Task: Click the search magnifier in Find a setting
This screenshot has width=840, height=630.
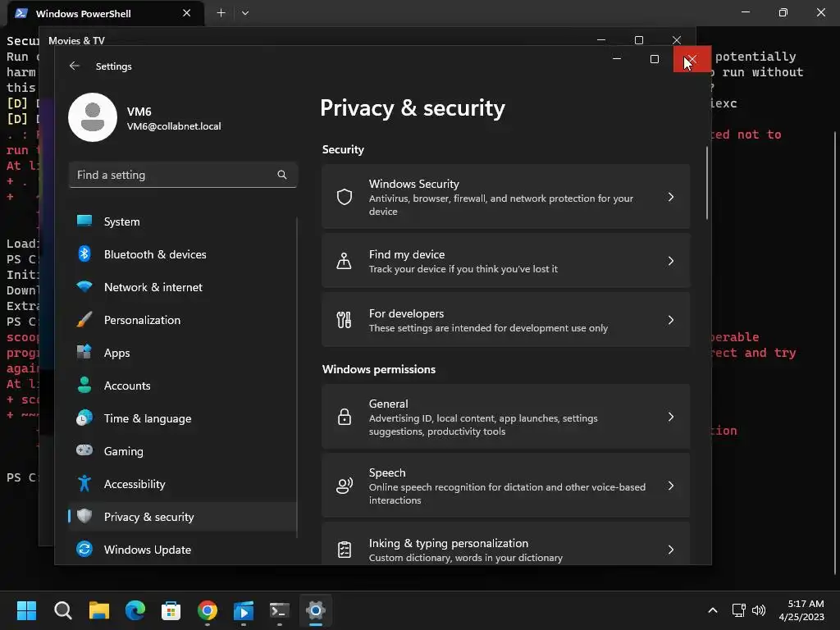Action: (x=282, y=175)
